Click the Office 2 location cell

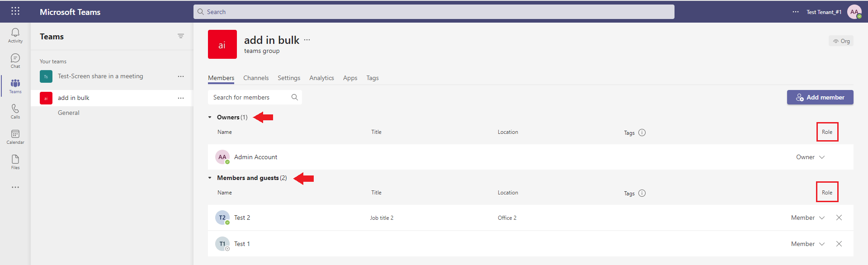point(507,218)
